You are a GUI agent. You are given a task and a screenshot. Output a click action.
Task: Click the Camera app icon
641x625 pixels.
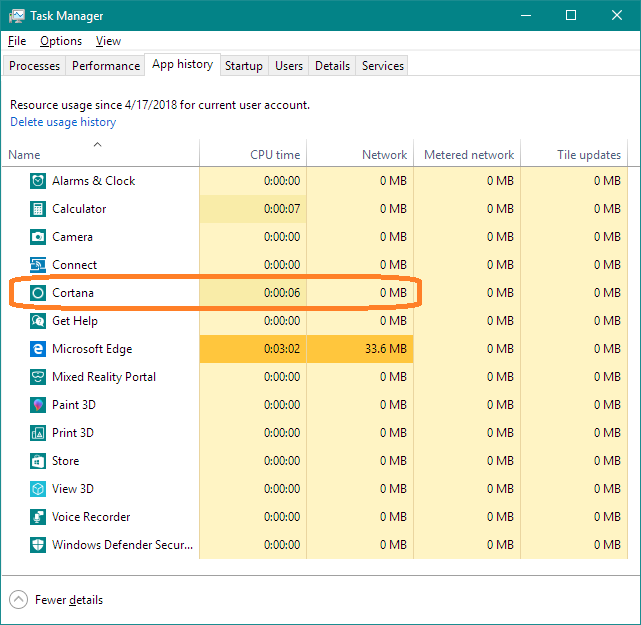click(37, 237)
